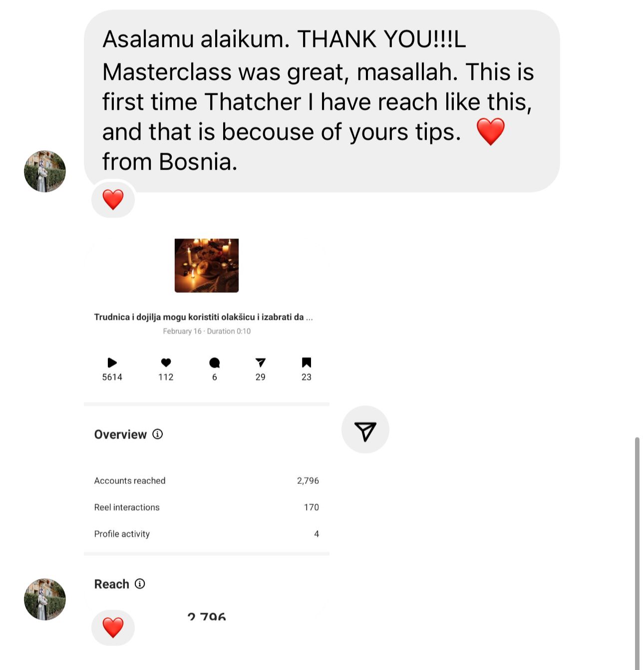
Task: Click the Masterclass thank-you message bubble
Action: (x=322, y=101)
